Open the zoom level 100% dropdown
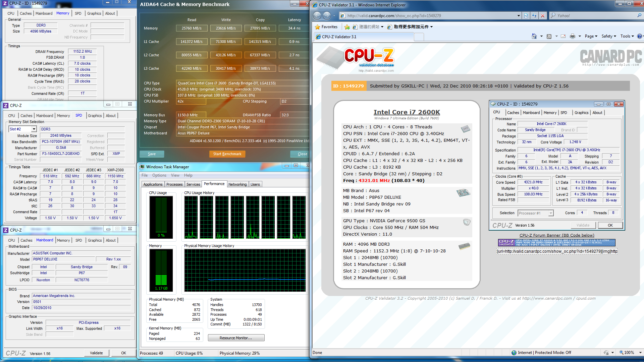644x362 pixels. point(640,353)
